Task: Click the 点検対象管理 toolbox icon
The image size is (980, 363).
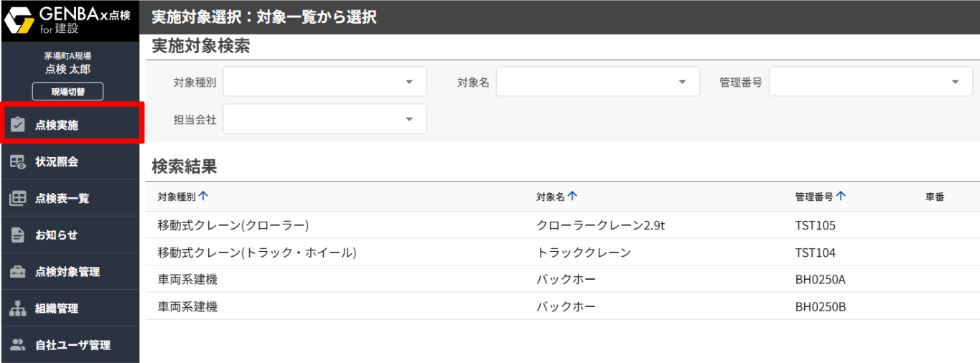Action: (x=18, y=272)
